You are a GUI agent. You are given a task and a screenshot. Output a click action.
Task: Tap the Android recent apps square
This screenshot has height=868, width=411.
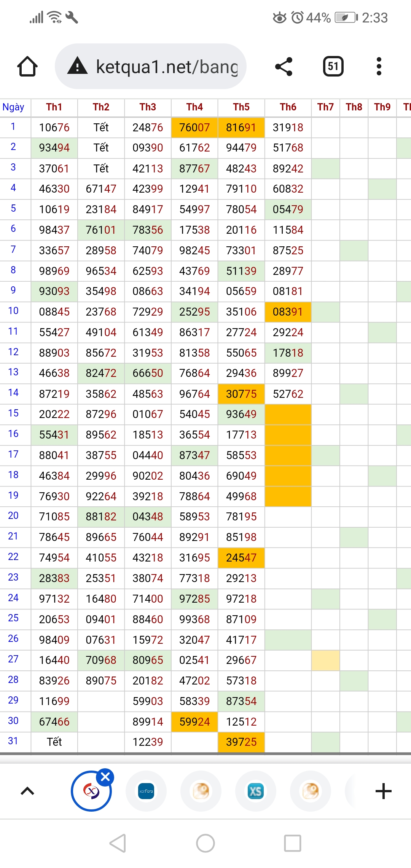(293, 843)
